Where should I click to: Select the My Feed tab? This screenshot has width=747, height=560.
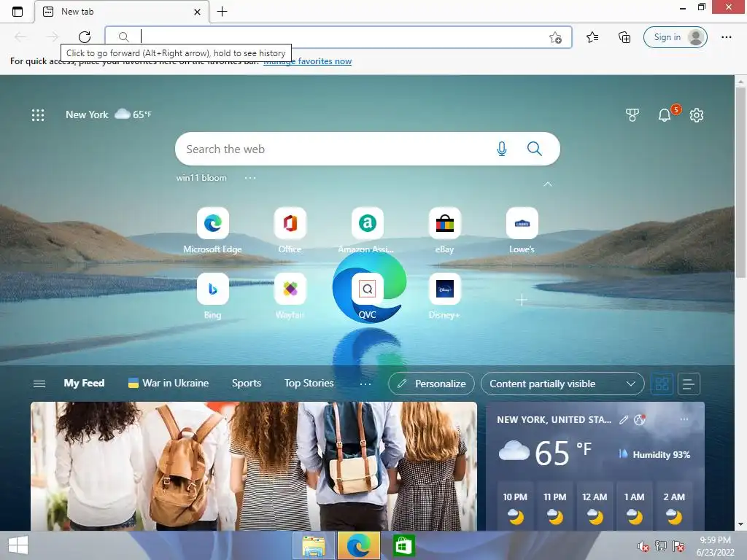click(x=84, y=384)
